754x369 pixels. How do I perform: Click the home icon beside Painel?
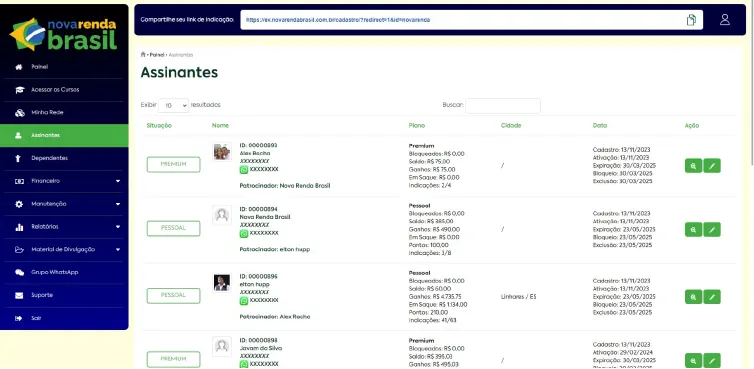(x=19, y=67)
